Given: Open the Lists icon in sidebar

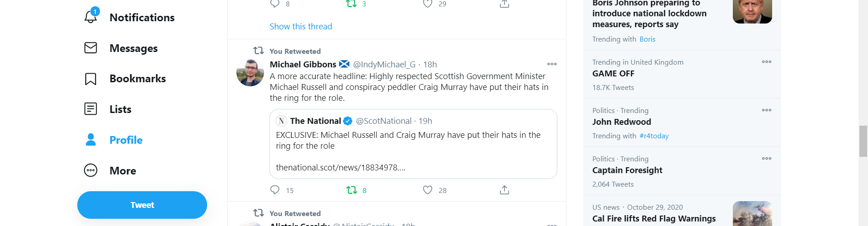Looking at the screenshot, I should [91, 109].
